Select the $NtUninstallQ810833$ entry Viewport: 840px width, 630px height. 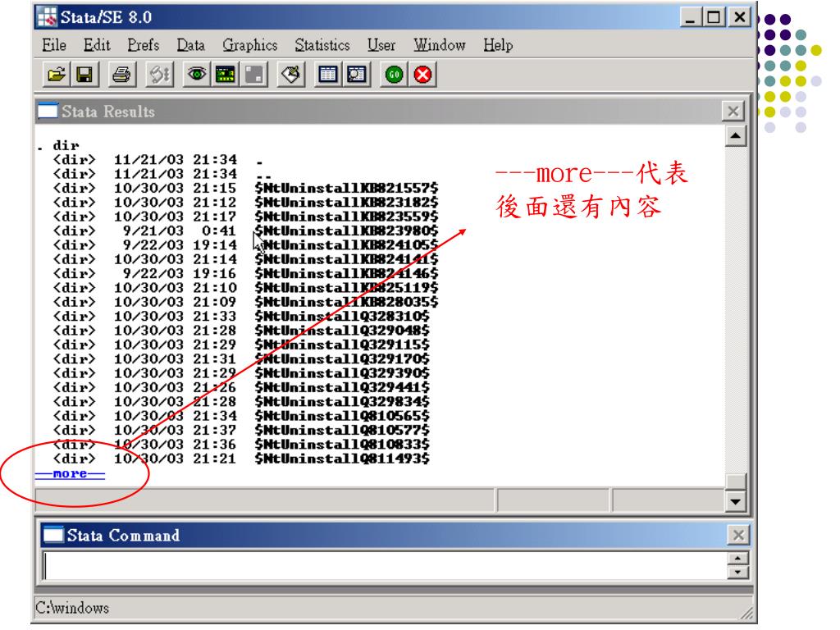[342, 444]
